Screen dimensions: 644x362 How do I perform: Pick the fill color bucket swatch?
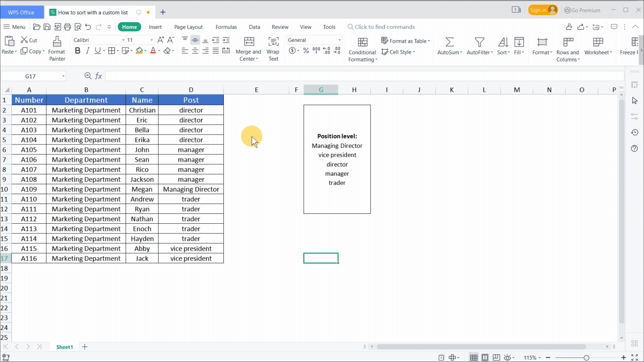click(139, 50)
